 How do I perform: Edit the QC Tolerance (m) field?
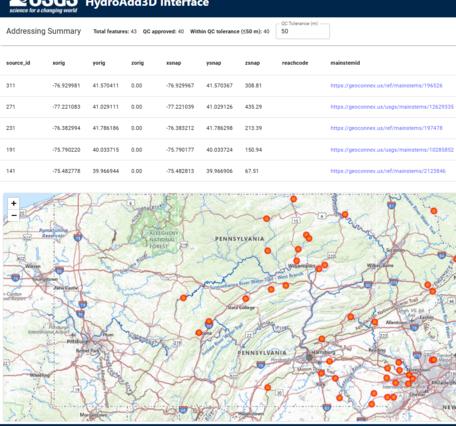coord(303,31)
